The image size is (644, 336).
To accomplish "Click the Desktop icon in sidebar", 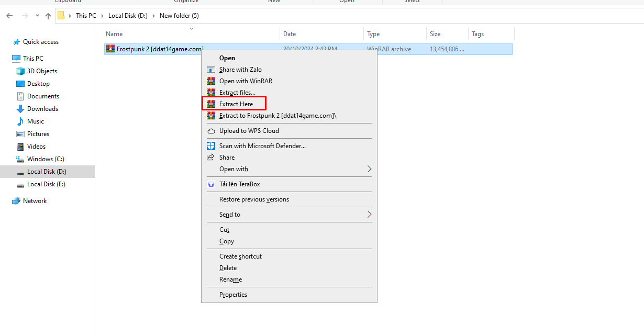I will click(20, 84).
